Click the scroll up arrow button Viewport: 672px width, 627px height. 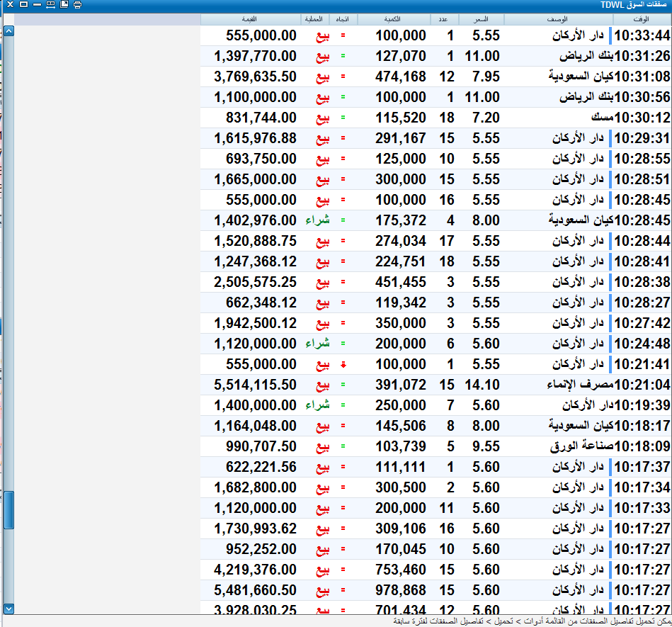pyautogui.click(x=8, y=31)
